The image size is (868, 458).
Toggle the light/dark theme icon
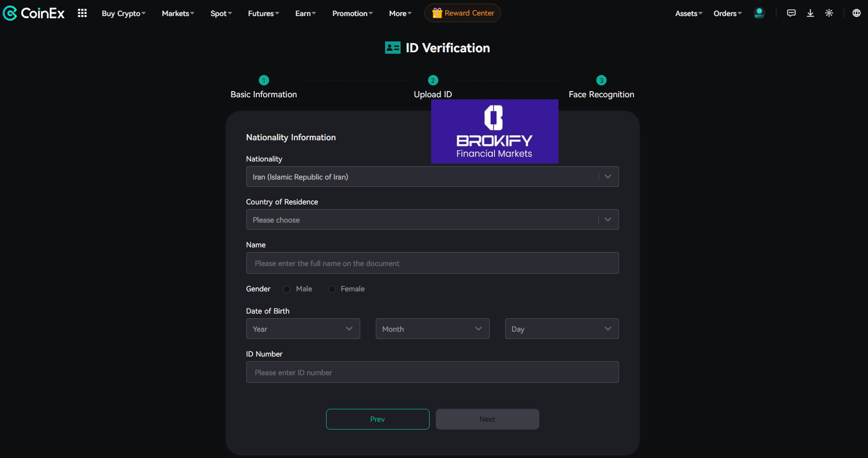[x=829, y=13]
